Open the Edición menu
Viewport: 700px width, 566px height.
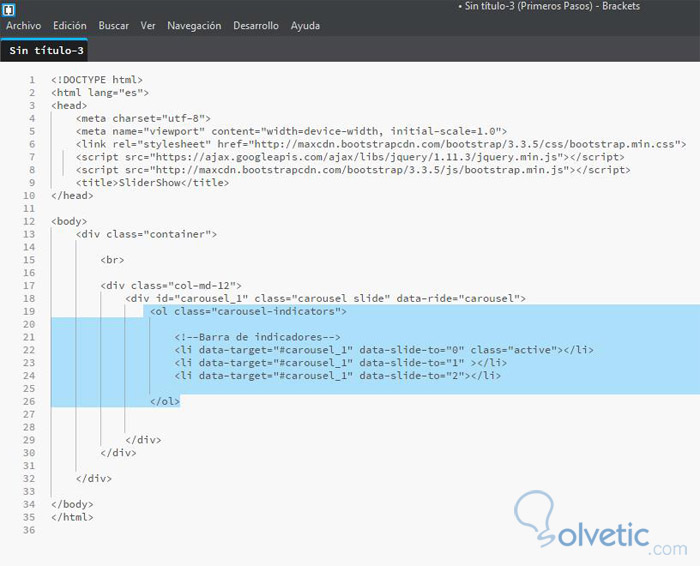click(x=70, y=26)
